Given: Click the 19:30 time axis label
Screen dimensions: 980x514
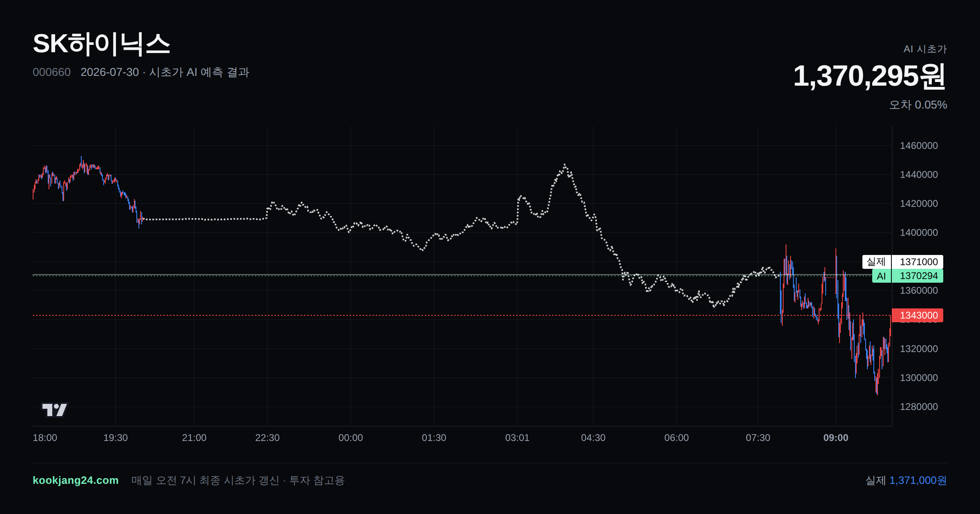Looking at the screenshot, I should (x=116, y=438).
